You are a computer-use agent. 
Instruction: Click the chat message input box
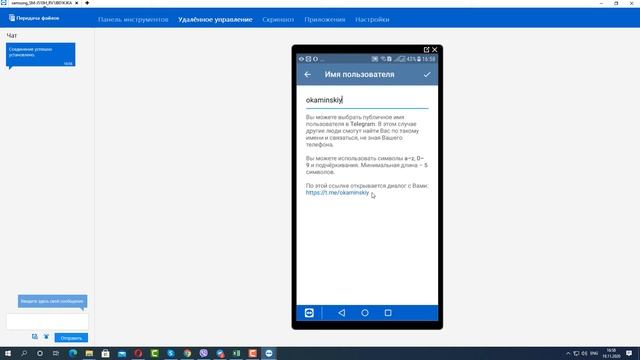click(47, 322)
